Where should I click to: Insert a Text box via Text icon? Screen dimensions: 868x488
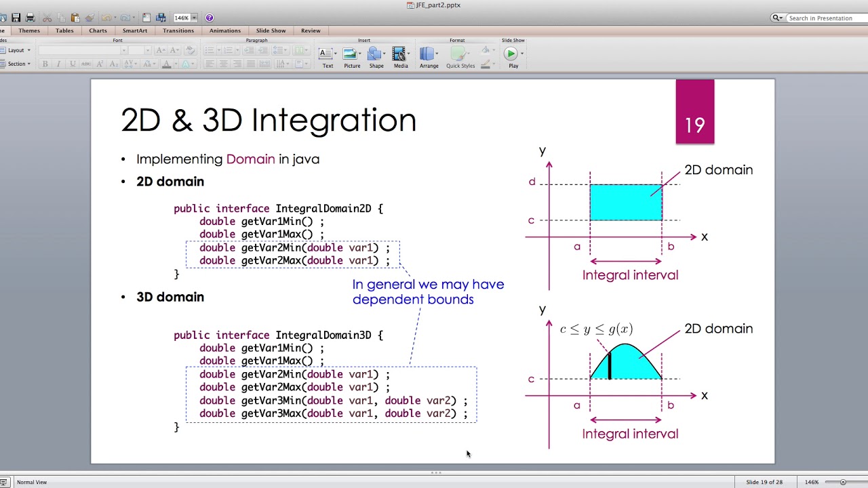click(x=327, y=57)
